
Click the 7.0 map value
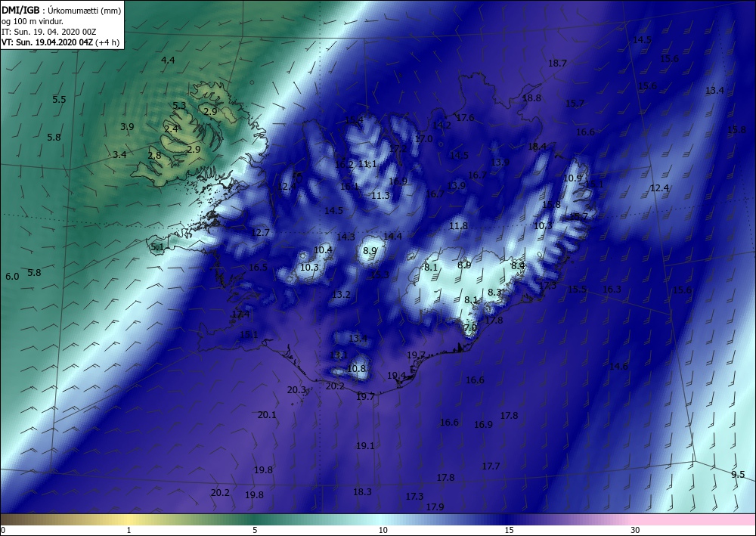pyautogui.click(x=470, y=328)
